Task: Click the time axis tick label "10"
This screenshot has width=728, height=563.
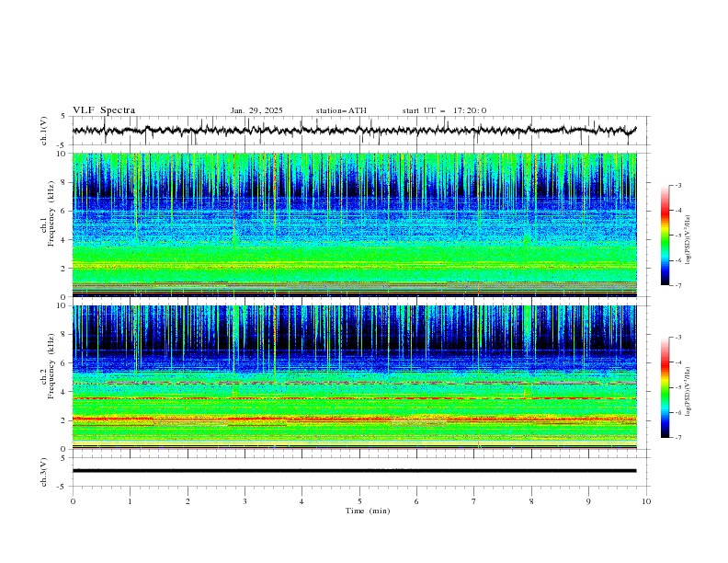Action: pyautogui.click(x=646, y=501)
